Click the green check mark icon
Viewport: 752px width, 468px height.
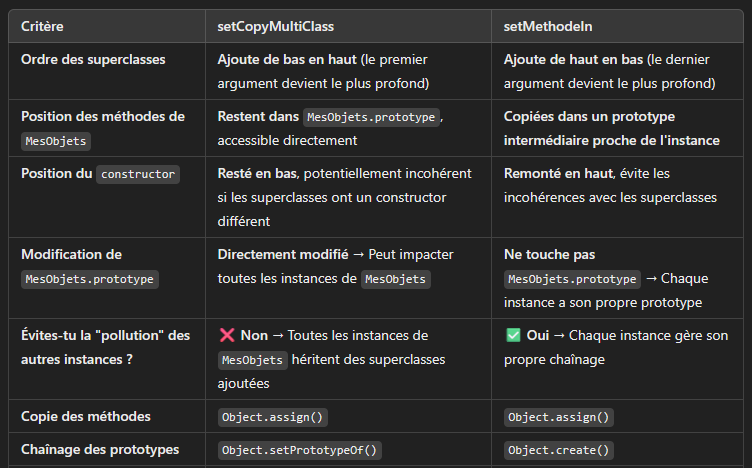[513, 335]
